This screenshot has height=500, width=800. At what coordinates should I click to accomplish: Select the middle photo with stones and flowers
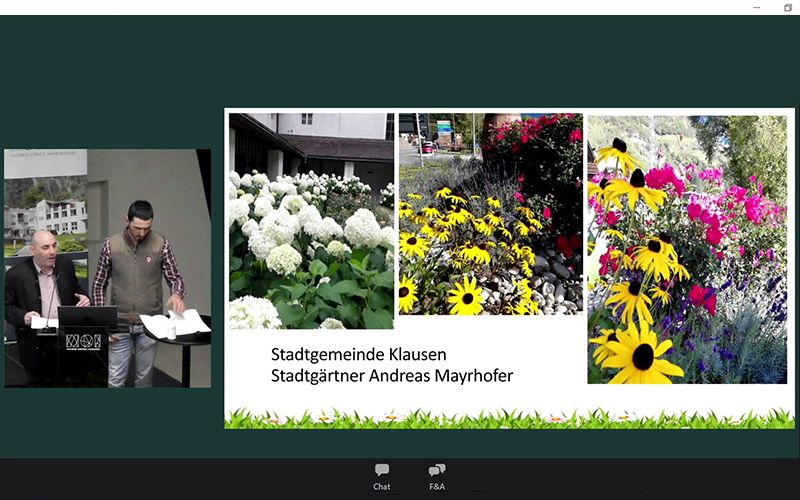point(490,214)
